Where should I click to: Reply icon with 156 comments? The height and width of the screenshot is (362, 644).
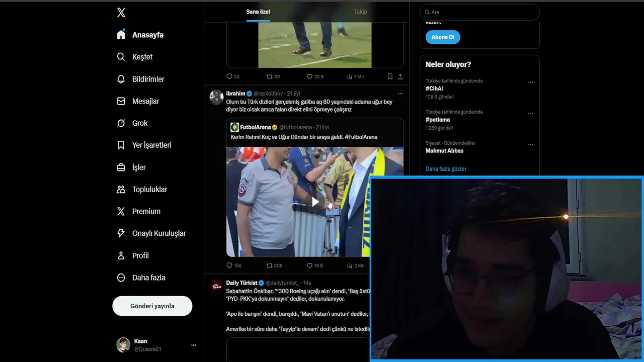pyautogui.click(x=229, y=265)
